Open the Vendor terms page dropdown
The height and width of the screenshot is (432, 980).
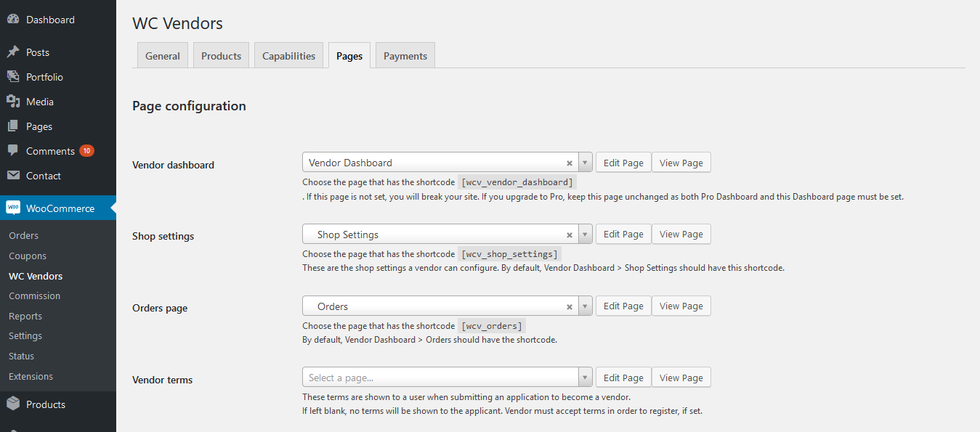pos(586,378)
